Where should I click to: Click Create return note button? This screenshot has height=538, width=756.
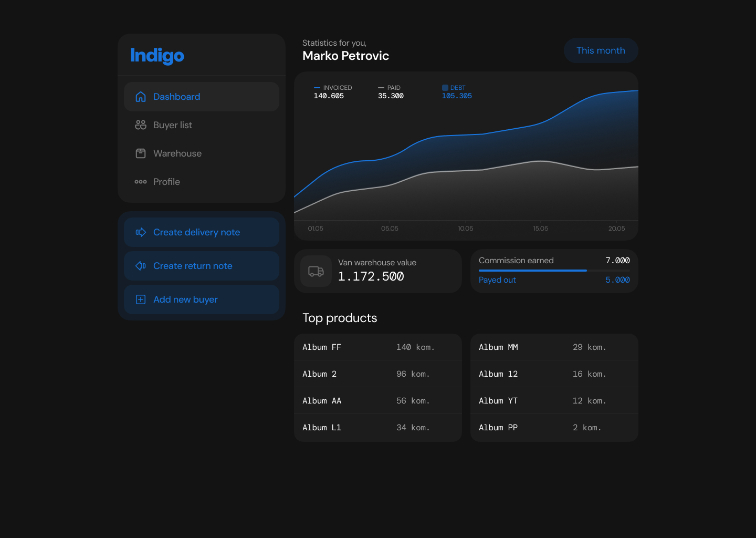tap(202, 266)
